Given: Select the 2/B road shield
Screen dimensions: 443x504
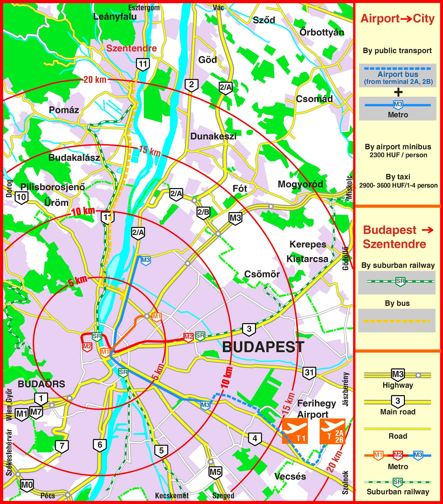Looking at the screenshot, I should [x=203, y=213].
